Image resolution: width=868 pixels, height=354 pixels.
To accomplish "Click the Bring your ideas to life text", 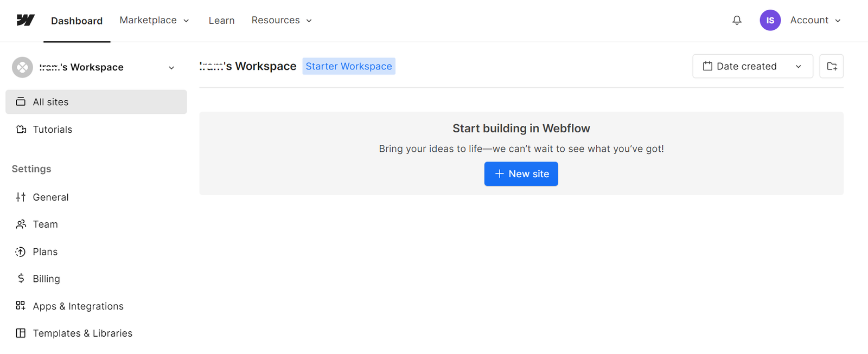I will pyautogui.click(x=521, y=149).
